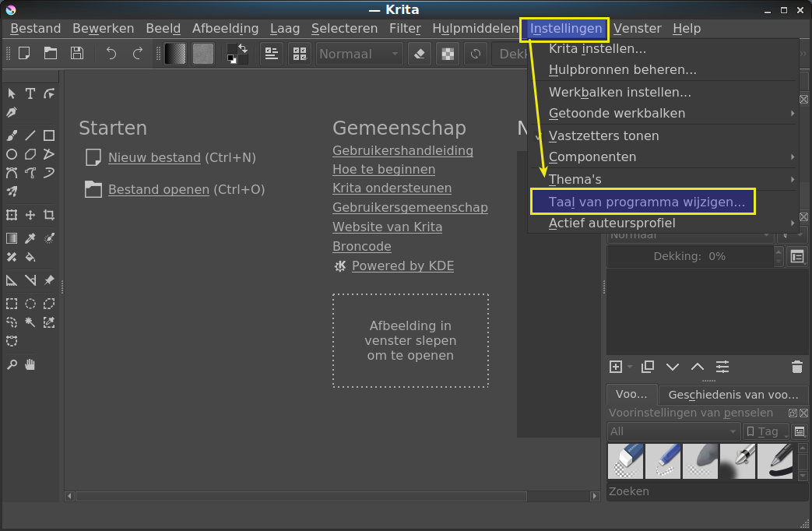The width and height of the screenshot is (812, 531).
Task: Select the Move tool
Action: click(30, 215)
